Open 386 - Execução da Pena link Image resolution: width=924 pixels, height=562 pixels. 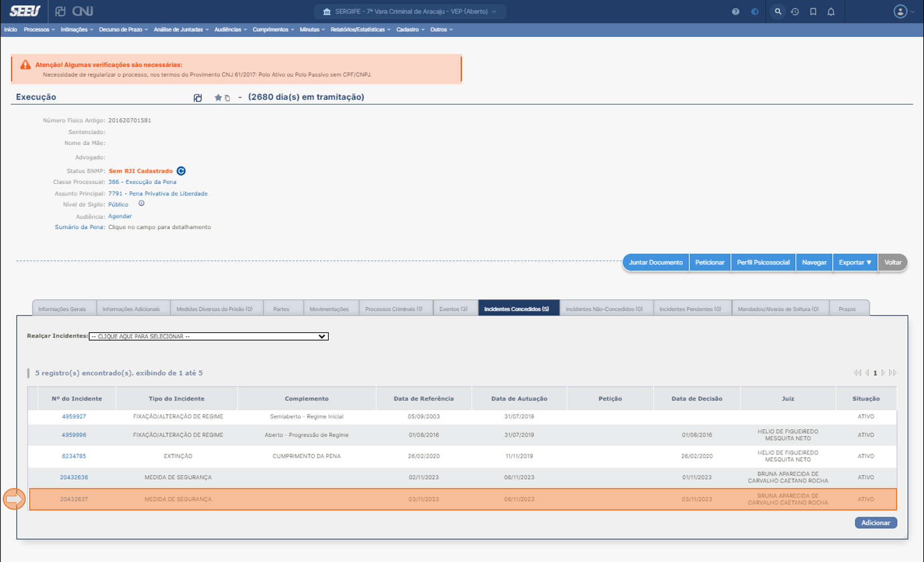pyautogui.click(x=142, y=182)
